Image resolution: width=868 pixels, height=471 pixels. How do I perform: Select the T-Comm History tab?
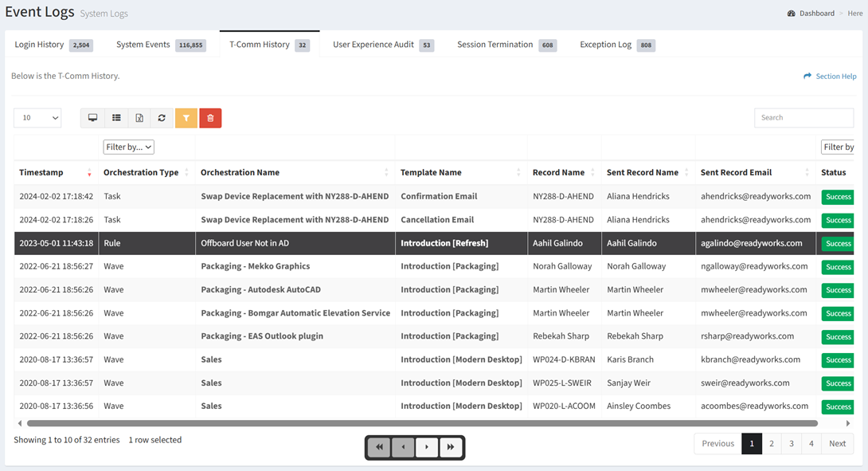click(x=270, y=45)
